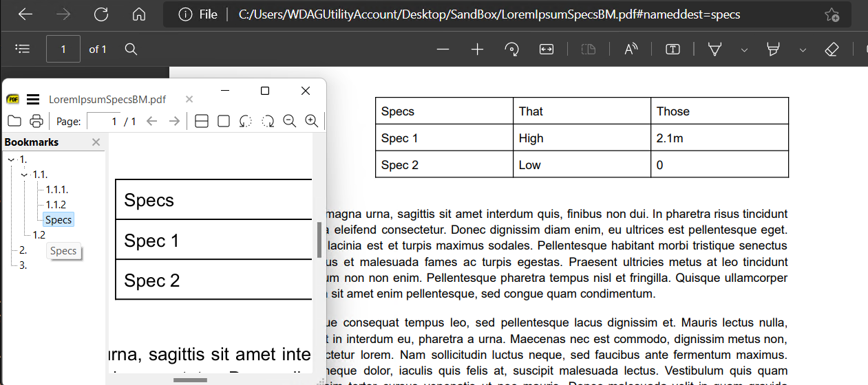Viewport: 868px width, 385px height.
Task: Select the LoremIpsumSpecsBM.pdf tab
Action: point(107,100)
